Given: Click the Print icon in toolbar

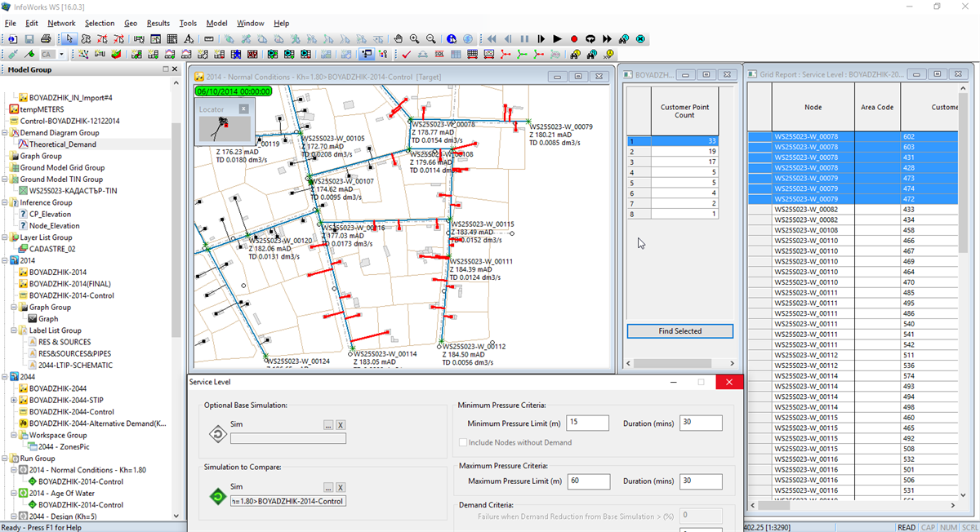Looking at the screenshot, I should click(x=46, y=39).
